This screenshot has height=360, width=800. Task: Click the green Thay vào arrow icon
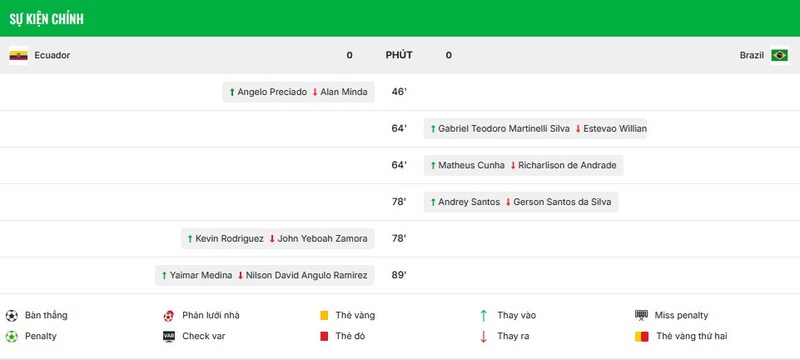click(483, 316)
